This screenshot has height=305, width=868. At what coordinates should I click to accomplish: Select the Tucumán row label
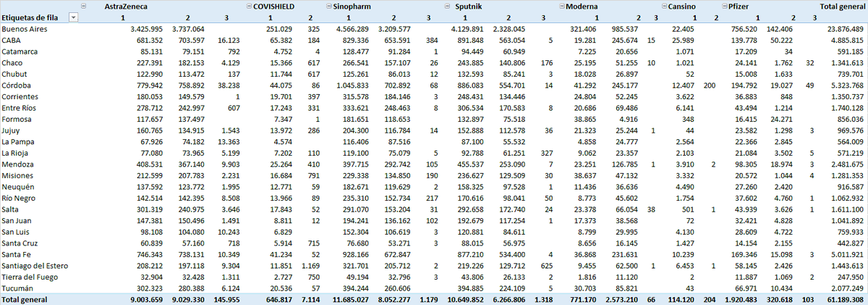(x=17, y=288)
